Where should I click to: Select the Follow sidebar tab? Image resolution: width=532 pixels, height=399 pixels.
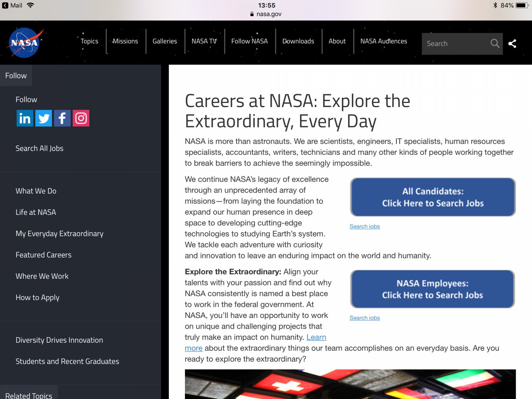click(16, 76)
